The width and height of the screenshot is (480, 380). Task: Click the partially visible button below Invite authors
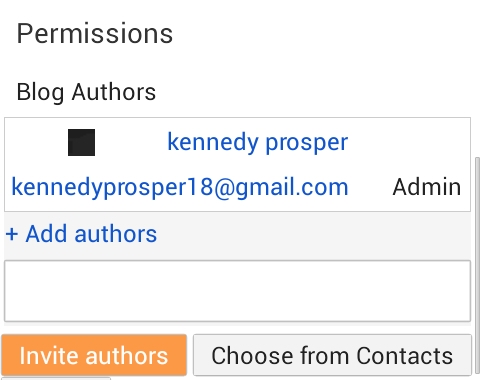[x=56, y=379]
